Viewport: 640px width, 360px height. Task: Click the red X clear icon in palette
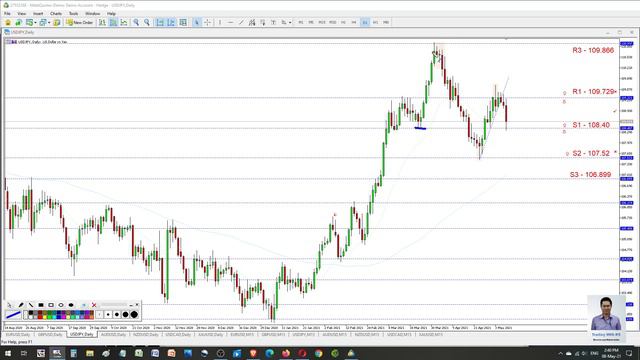pyautogui.click(x=94, y=305)
